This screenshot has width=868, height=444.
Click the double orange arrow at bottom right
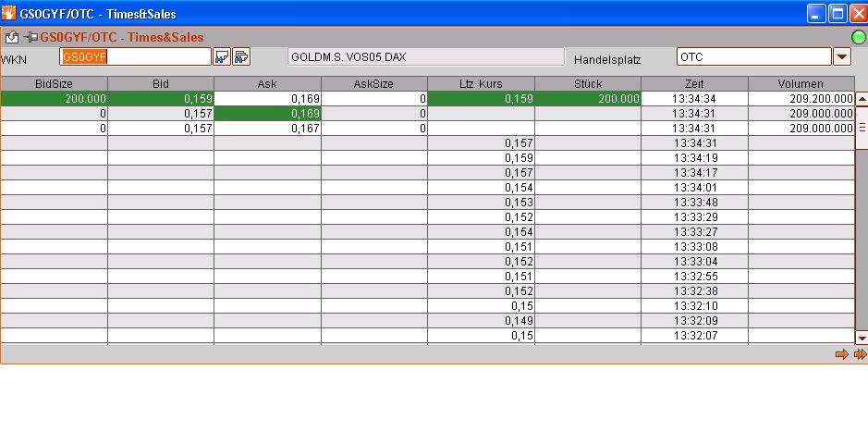tap(861, 354)
